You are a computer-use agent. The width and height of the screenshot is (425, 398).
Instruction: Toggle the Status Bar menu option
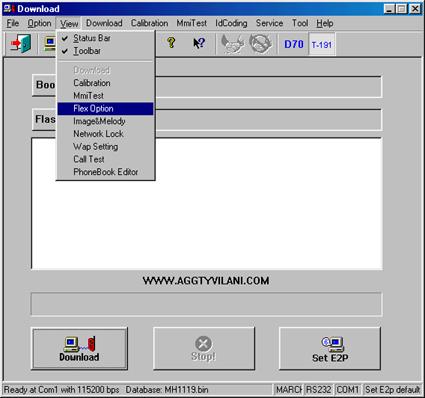105,38
